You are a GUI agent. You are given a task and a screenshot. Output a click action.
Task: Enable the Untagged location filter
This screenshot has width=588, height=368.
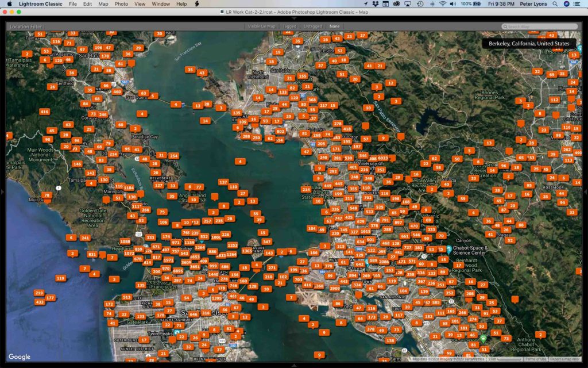[313, 26]
